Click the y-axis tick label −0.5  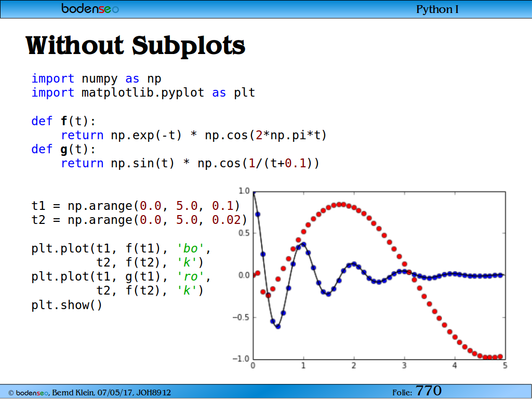[x=241, y=317]
